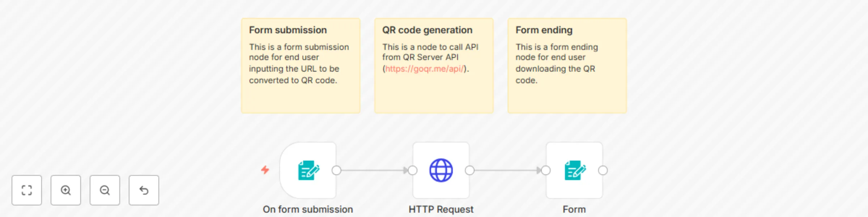Click the HTTP Request node label
Image resolution: width=868 pixels, height=217 pixels.
click(440, 209)
